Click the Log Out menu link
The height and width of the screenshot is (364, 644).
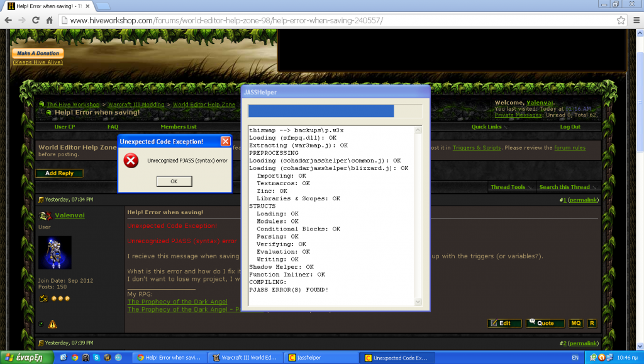(570, 127)
